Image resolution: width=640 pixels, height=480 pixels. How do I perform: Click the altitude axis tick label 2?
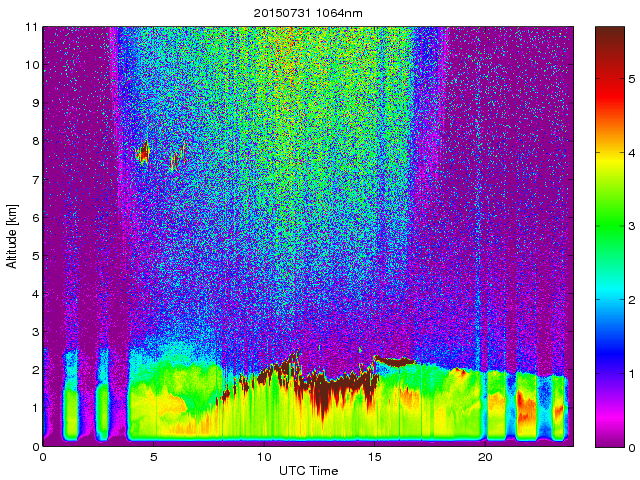[x=35, y=370]
